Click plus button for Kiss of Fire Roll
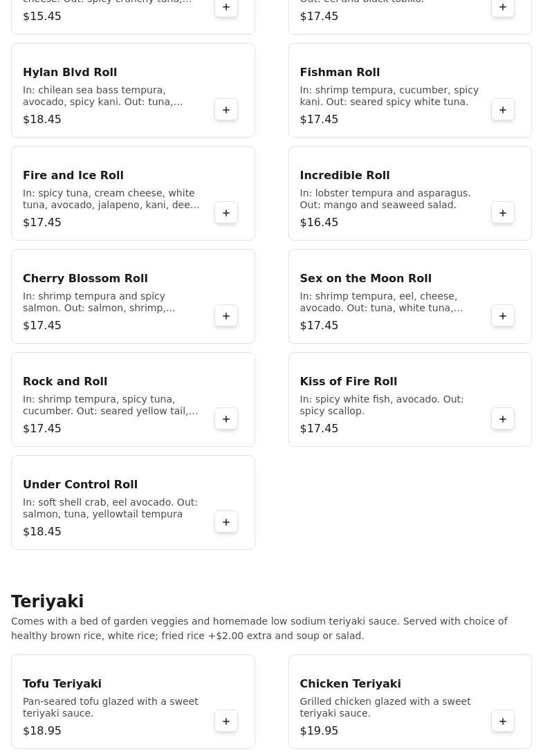Image resolution: width=543 pixels, height=756 pixels. click(503, 419)
